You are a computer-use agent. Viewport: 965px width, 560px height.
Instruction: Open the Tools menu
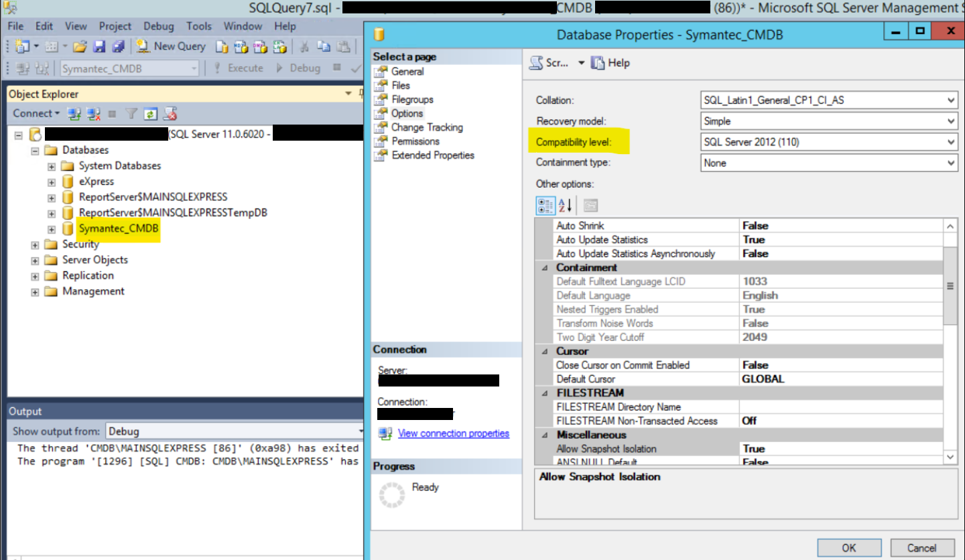[x=199, y=26]
